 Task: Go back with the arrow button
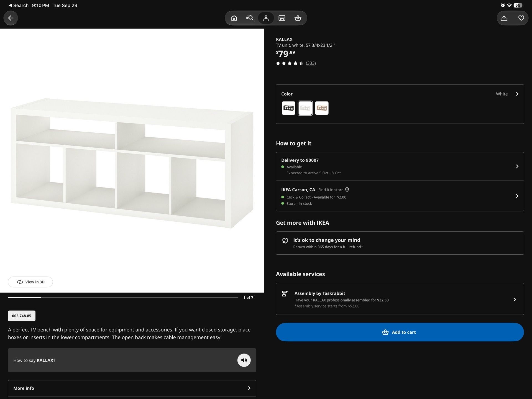[x=11, y=18]
